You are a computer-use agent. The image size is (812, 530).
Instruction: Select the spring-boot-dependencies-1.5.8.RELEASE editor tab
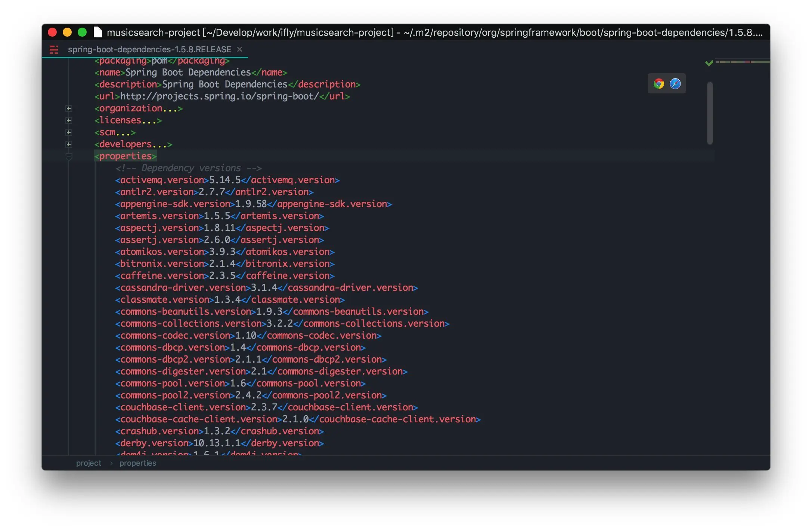[x=149, y=49]
